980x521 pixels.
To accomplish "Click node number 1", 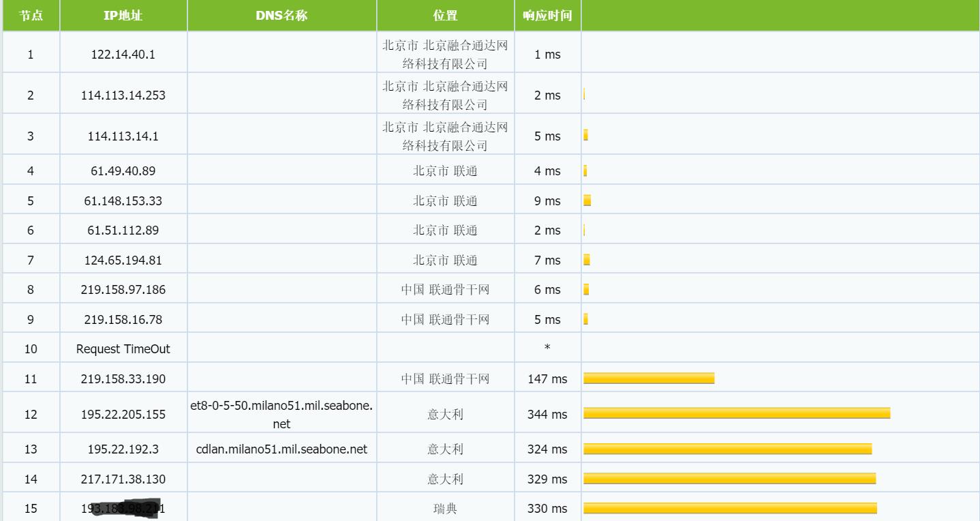I will point(31,55).
